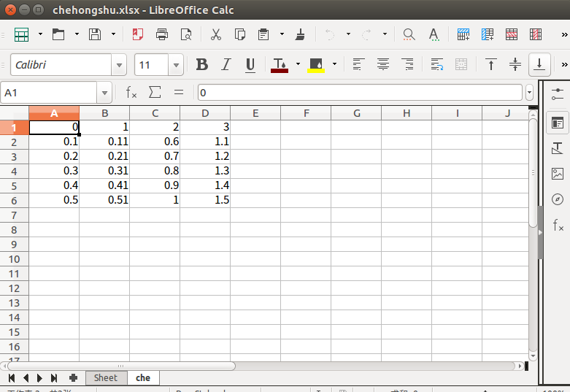Click the Sum sigma icon
Image resolution: width=570 pixels, height=392 pixels.
click(155, 93)
